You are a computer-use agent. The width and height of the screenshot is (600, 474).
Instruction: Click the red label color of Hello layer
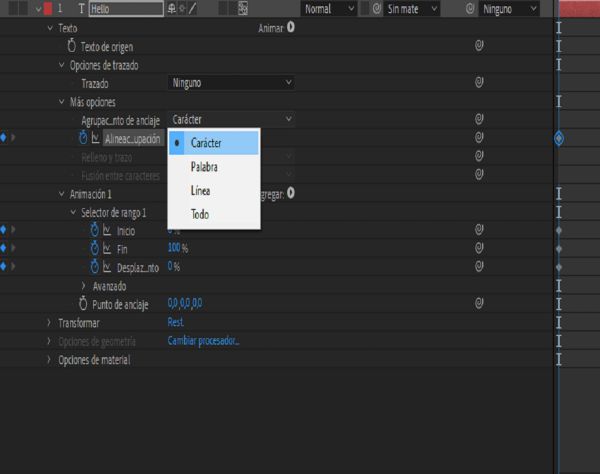48,9
